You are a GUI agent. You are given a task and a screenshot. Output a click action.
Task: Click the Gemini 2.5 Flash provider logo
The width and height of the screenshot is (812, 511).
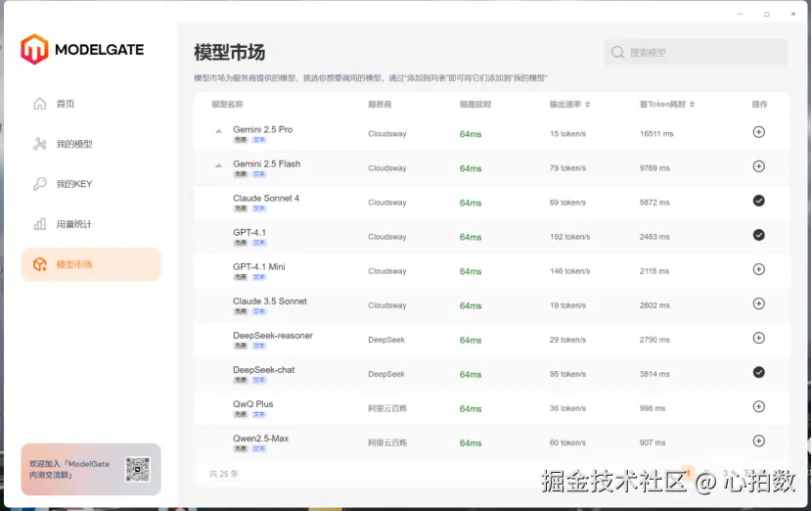[x=218, y=165]
